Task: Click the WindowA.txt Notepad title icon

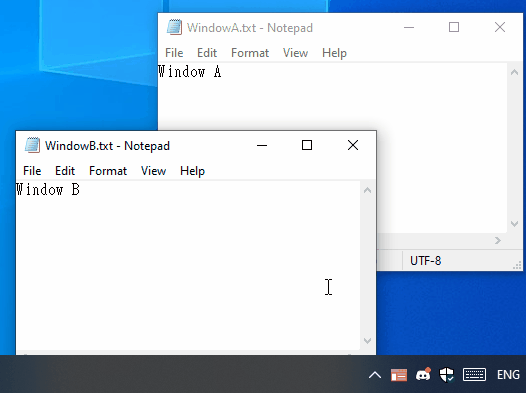Action: pos(174,27)
